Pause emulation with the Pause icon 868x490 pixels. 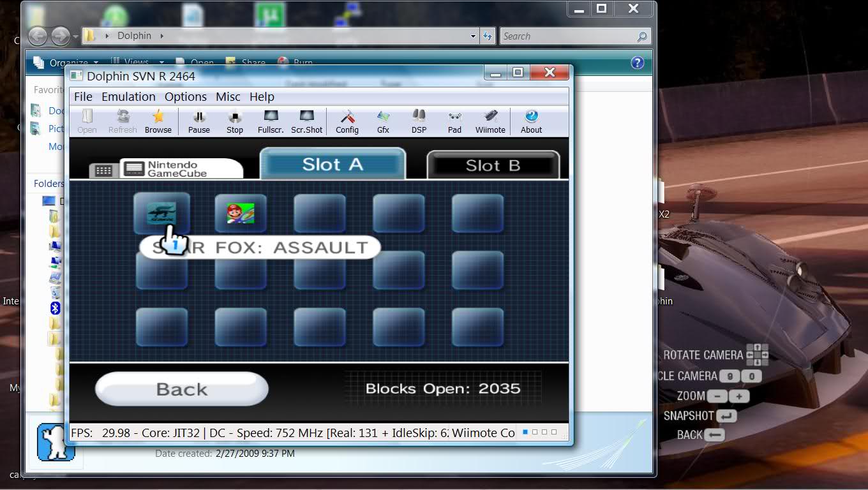tap(198, 121)
